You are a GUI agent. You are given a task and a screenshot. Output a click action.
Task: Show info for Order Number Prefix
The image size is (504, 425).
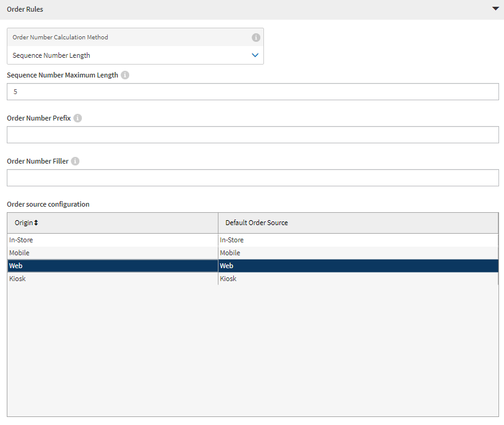click(78, 118)
